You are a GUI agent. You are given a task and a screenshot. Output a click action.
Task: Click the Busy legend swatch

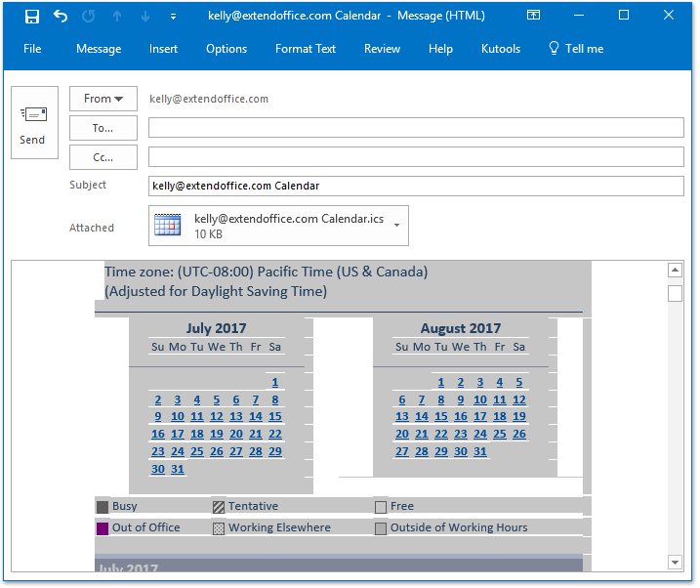tap(103, 507)
